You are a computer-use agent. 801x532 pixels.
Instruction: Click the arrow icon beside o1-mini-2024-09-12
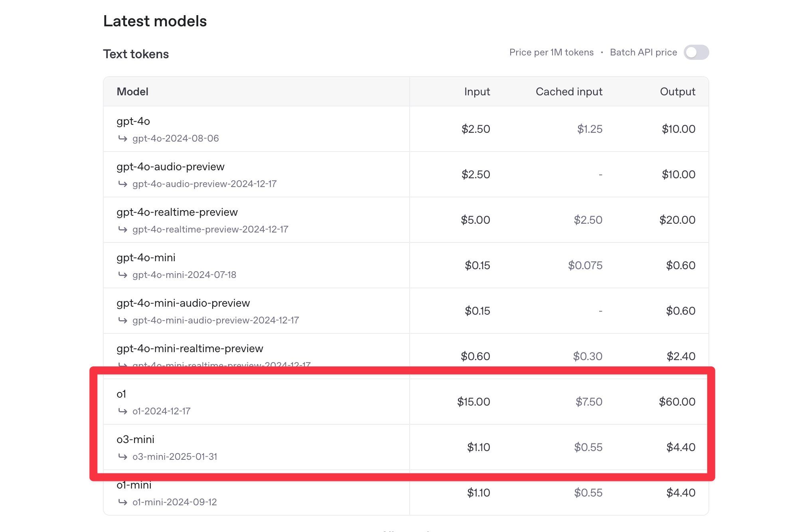(122, 502)
